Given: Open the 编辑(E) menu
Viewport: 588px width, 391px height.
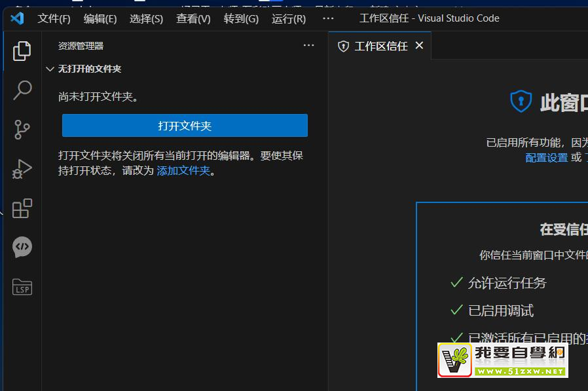Looking at the screenshot, I should coord(100,18).
